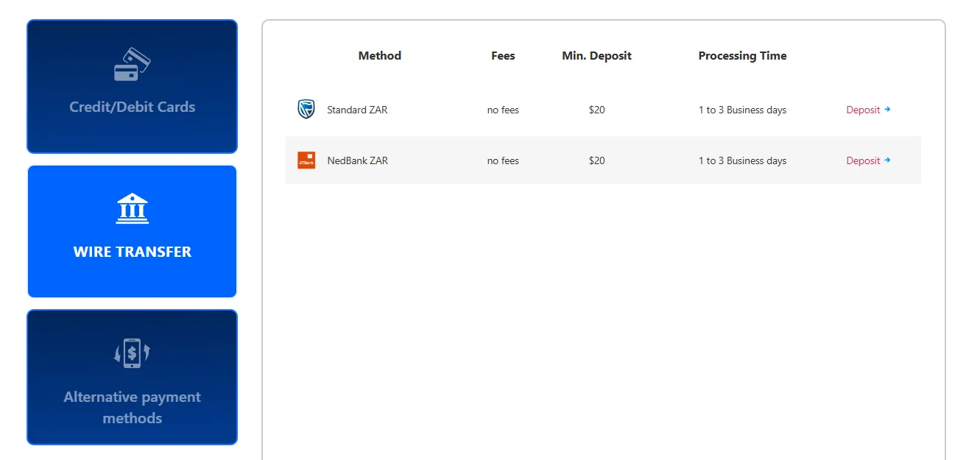The image size is (980, 460).
Task: Click the Standard Bank shield logo
Action: (306, 110)
